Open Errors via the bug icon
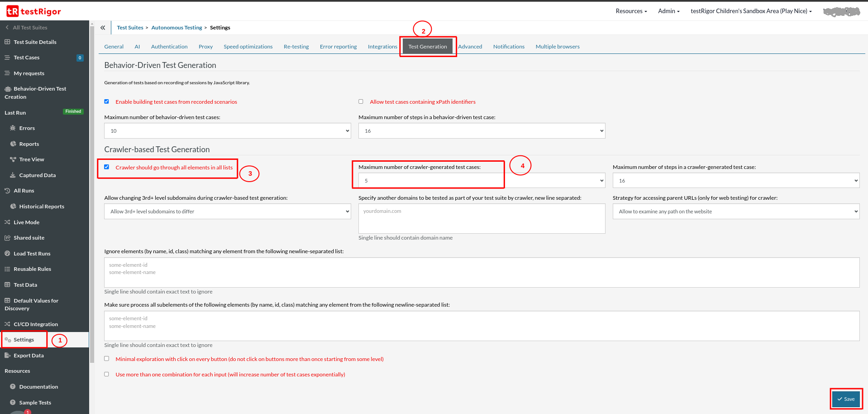The width and height of the screenshot is (868, 414). point(13,128)
